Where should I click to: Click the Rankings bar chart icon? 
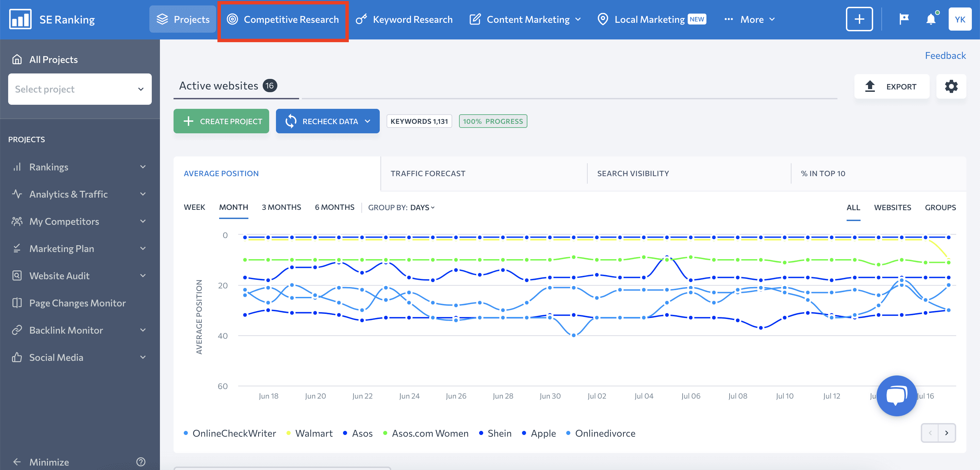(x=17, y=167)
